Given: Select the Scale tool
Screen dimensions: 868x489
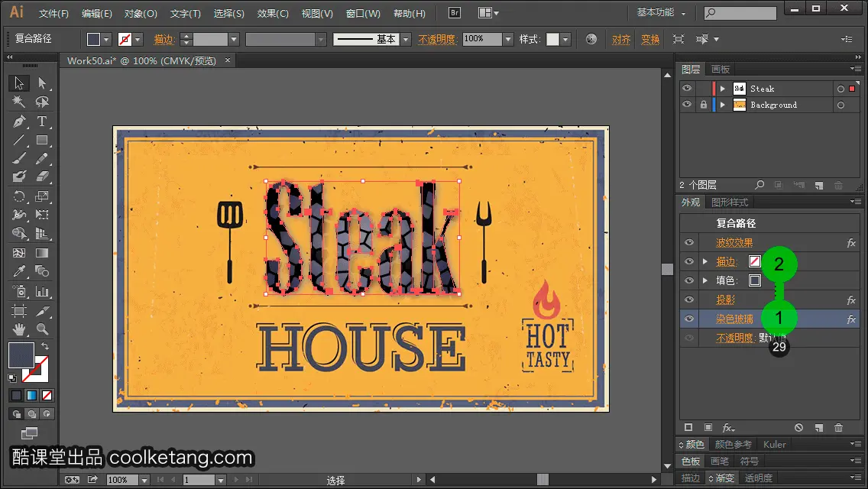Looking at the screenshot, I should tap(42, 196).
